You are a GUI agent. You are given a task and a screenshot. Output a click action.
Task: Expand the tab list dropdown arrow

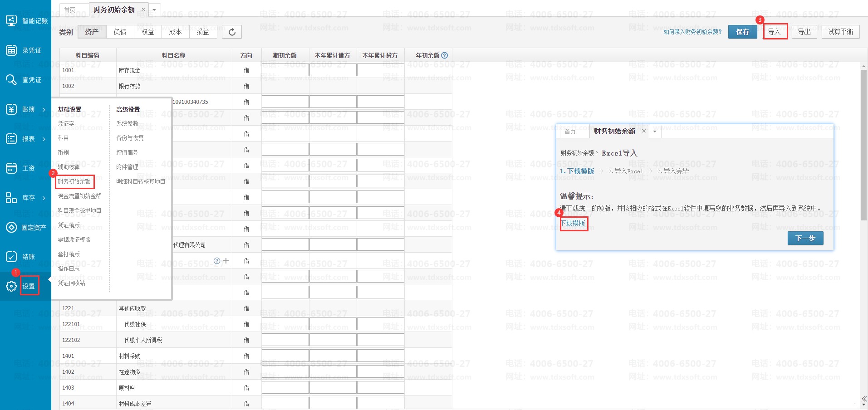point(154,10)
